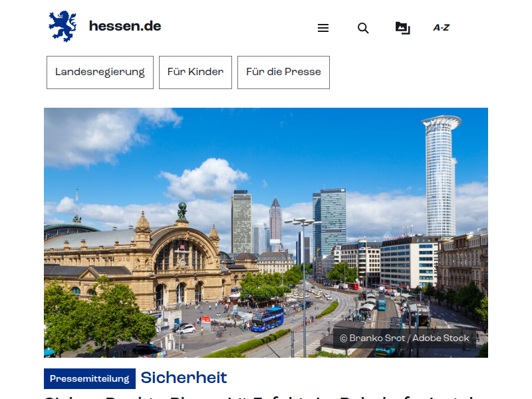532x399 pixels.
Task: Open the media gallery icon in header
Action: point(402,28)
